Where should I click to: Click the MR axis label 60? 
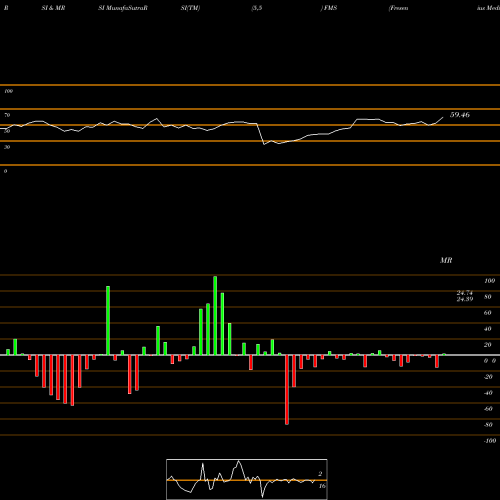488,313
